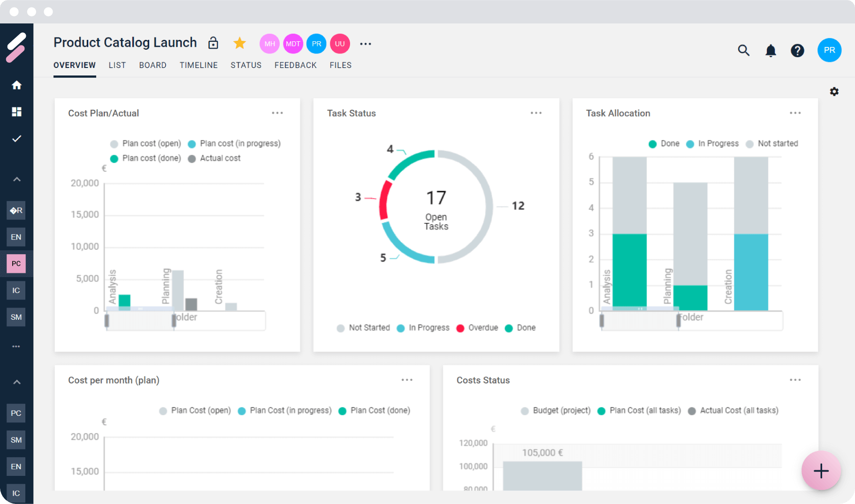Unstar the project favorite star
The width and height of the screenshot is (855, 504).
pyautogui.click(x=239, y=43)
